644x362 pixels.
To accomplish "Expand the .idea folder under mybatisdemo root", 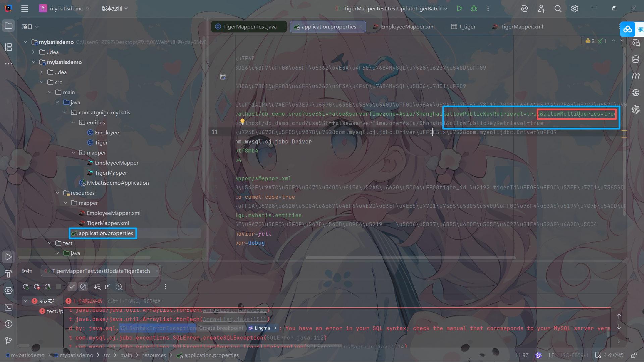I will [x=34, y=52].
